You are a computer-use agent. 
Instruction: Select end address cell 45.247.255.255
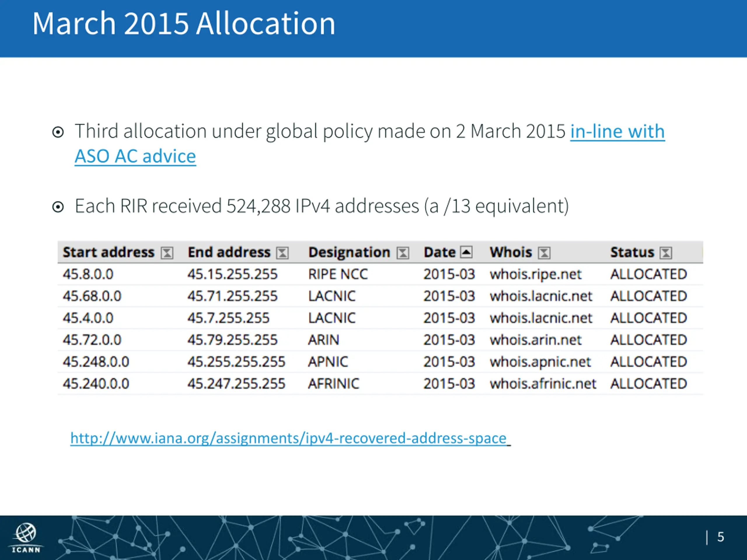(236, 384)
